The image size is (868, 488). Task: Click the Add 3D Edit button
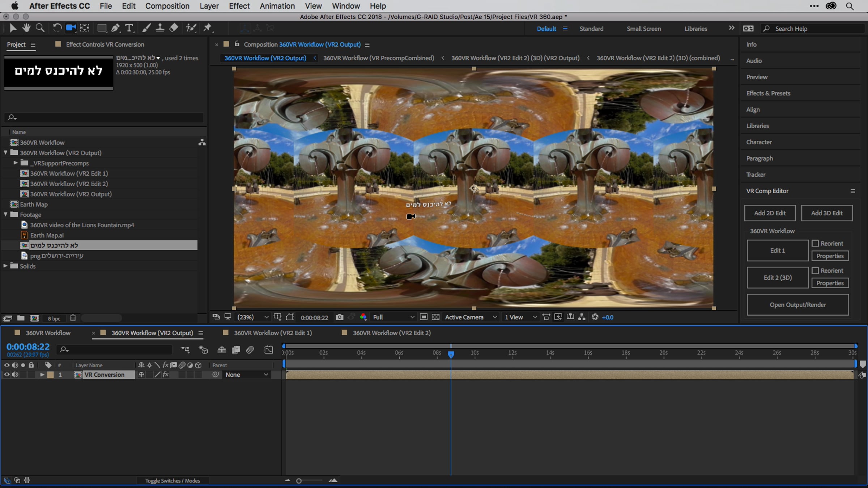[x=826, y=213]
